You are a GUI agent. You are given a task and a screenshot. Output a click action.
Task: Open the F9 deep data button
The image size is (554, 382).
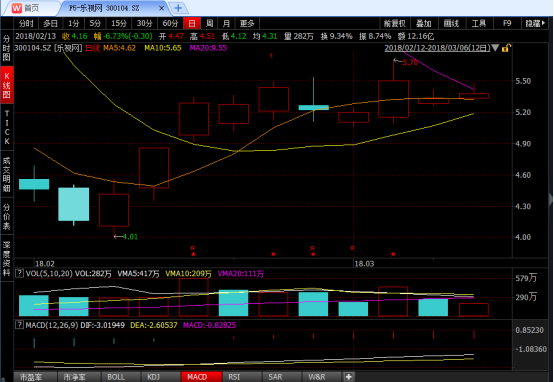(507, 24)
